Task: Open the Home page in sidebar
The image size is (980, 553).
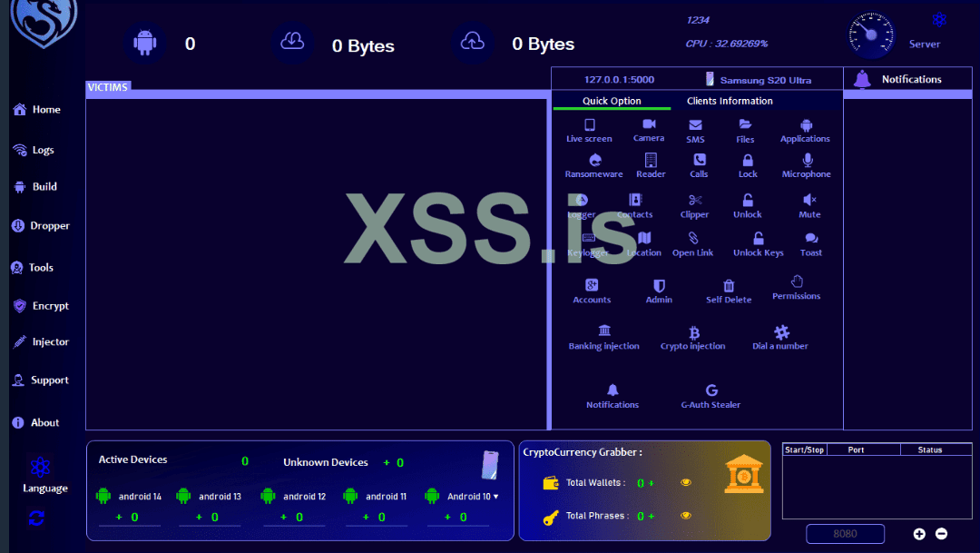Action: pyautogui.click(x=37, y=110)
